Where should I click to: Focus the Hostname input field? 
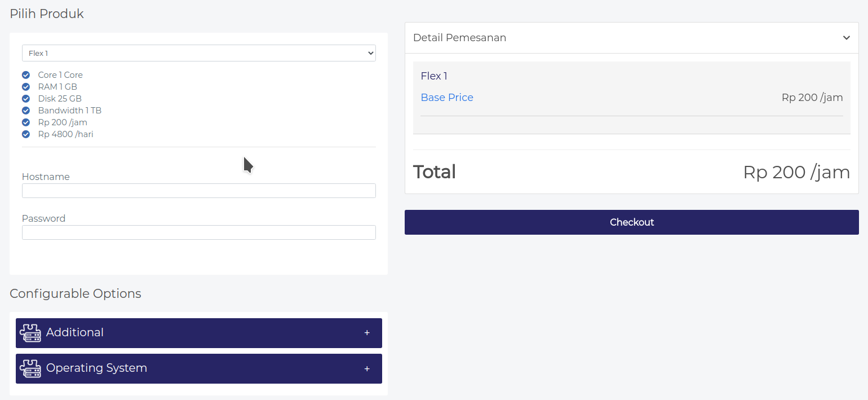198,191
